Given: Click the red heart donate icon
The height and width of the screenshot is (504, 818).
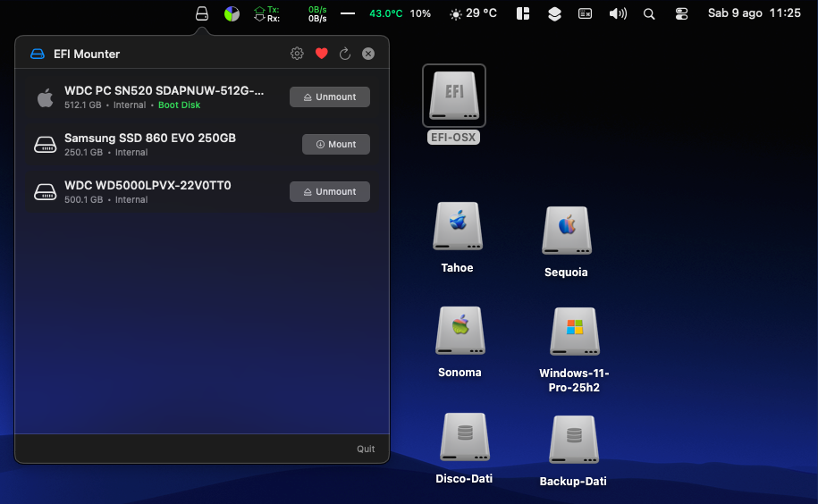Looking at the screenshot, I should point(321,53).
